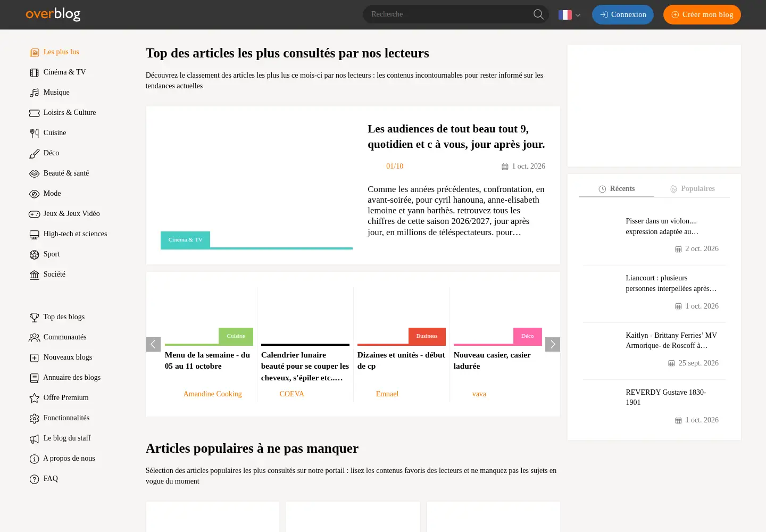Click the Fonctionnalités gear icon

pyautogui.click(x=35, y=418)
